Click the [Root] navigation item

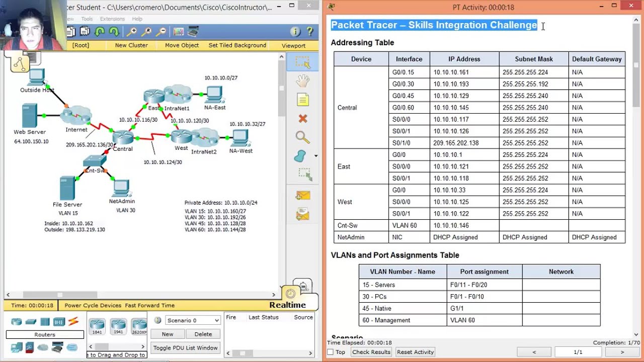(x=80, y=45)
